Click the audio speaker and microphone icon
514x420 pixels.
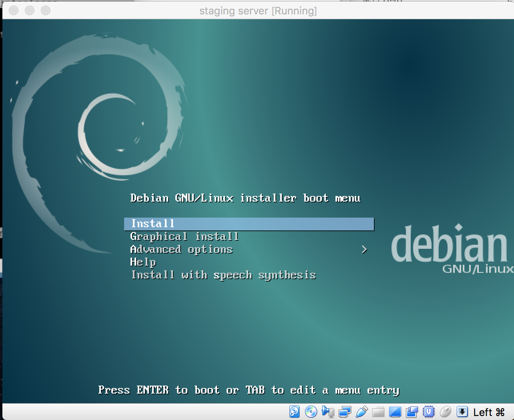click(x=328, y=412)
